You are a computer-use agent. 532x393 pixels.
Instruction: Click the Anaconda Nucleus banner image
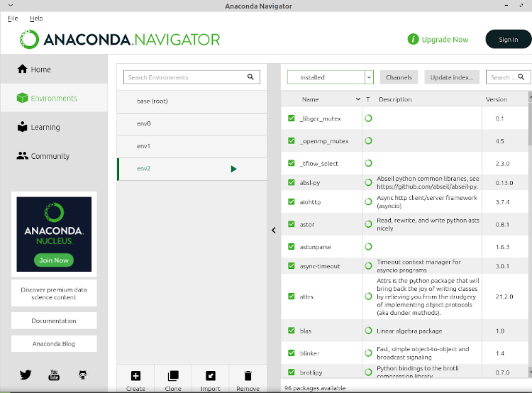click(x=54, y=234)
